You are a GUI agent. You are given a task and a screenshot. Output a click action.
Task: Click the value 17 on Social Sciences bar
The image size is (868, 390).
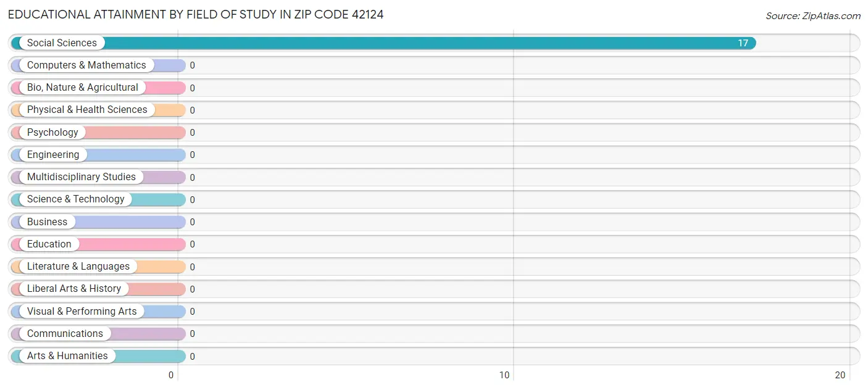[743, 43]
